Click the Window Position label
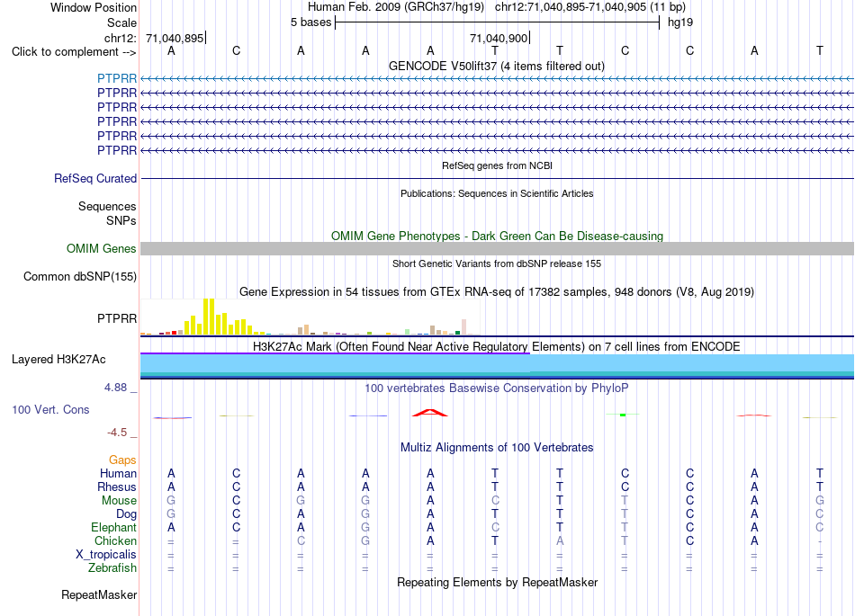The width and height of the screenshot is (855, 616). coord(94,7)
